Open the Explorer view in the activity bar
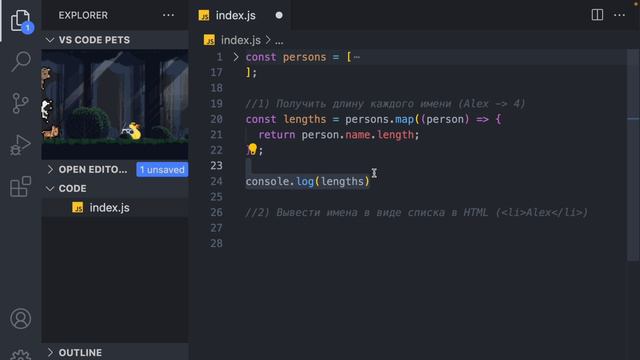The image size is (640, 360). 20,20
